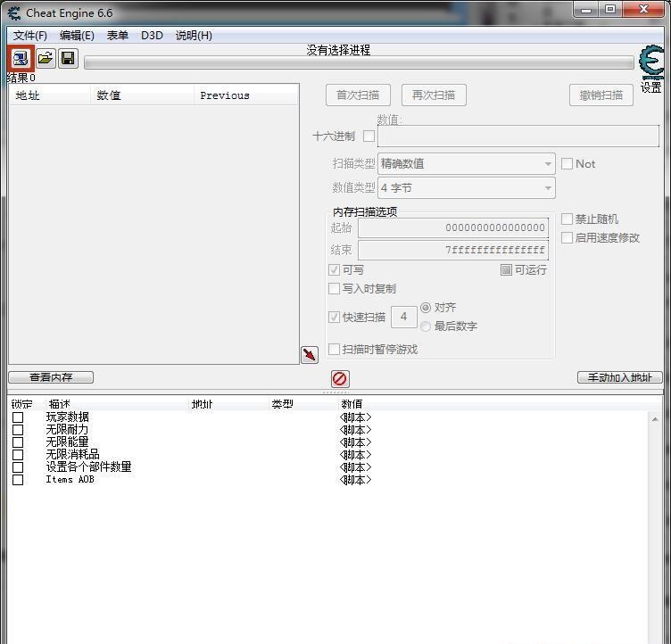Open the 文件(F) menu
671x644 pixels.
tap(30, 36)
